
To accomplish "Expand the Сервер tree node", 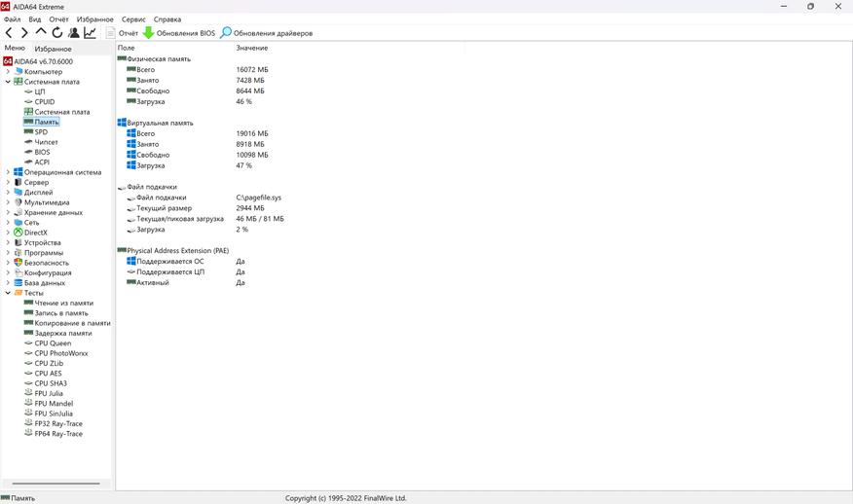I will [x=8, y=182].
